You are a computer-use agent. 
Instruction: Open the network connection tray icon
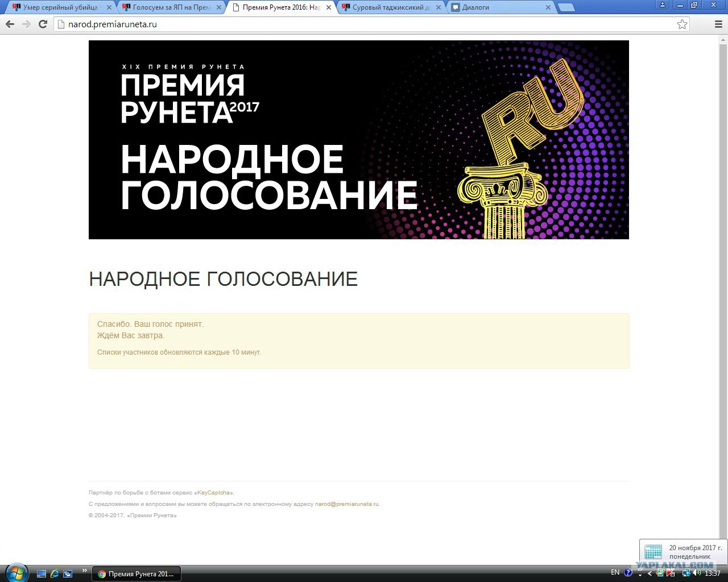pos(687,573)
